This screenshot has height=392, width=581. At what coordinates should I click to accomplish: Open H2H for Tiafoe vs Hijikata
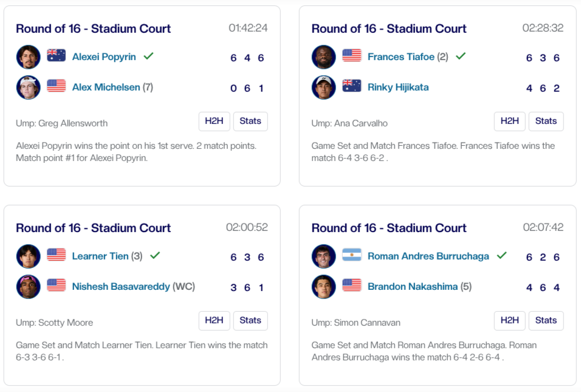point(509,122)
